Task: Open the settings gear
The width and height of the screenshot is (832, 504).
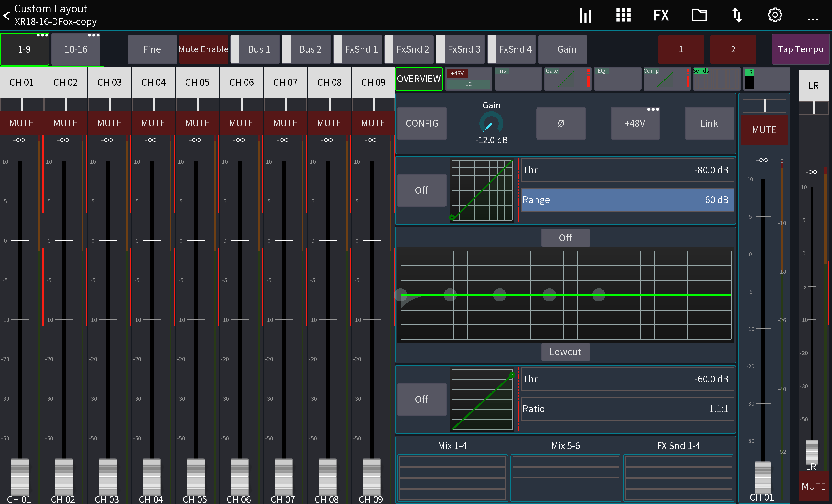Action: (x=775, y=15)
